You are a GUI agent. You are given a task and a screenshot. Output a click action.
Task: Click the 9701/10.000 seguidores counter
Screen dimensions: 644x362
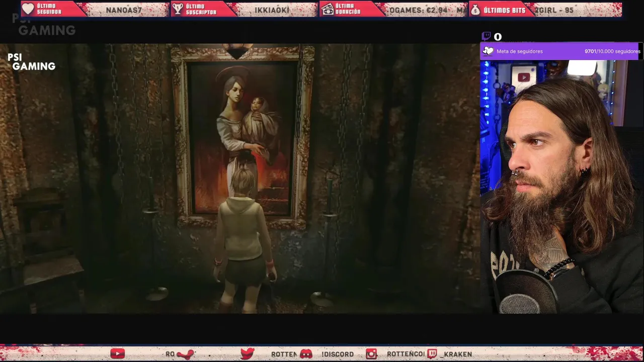(612, 51)
